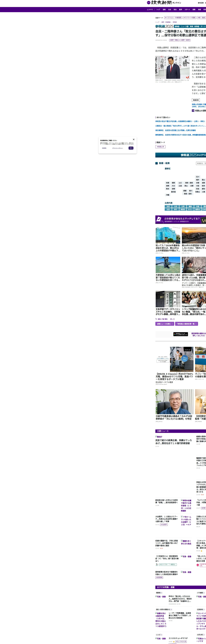Select 政治 in the navigation bar

175,10
